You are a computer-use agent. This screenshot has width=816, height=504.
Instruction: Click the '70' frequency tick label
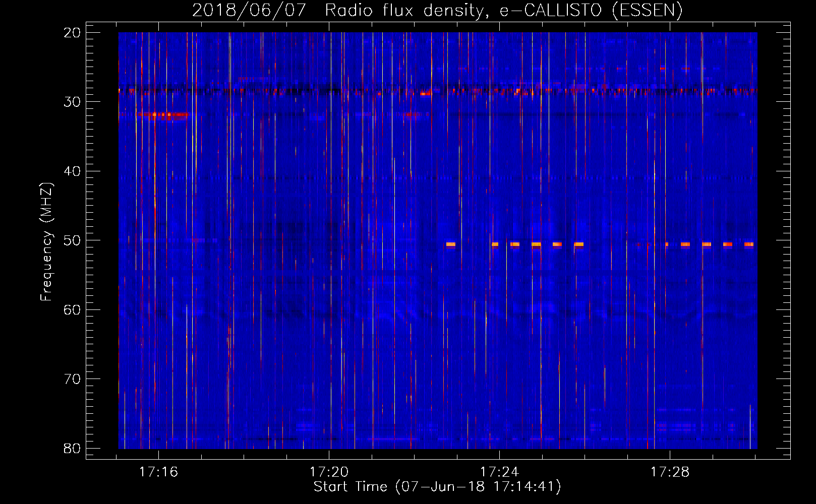pyautogui.click(x=72, y=379)
